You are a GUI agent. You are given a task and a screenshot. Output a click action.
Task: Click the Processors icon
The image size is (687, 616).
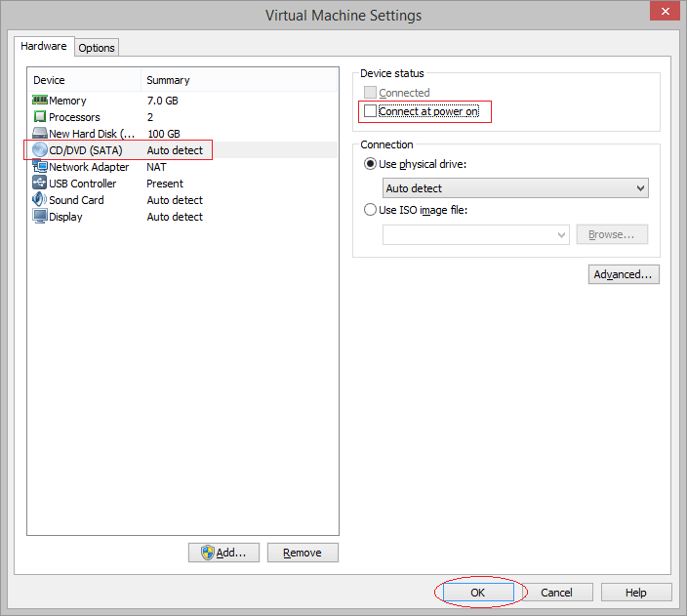point(39,116)
